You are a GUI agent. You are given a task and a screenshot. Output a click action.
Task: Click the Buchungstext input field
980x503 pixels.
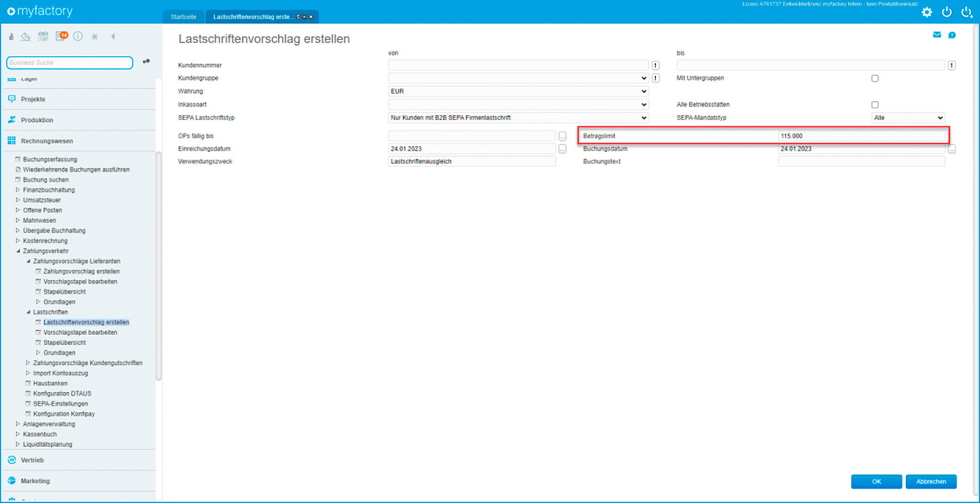click(862, 162)
